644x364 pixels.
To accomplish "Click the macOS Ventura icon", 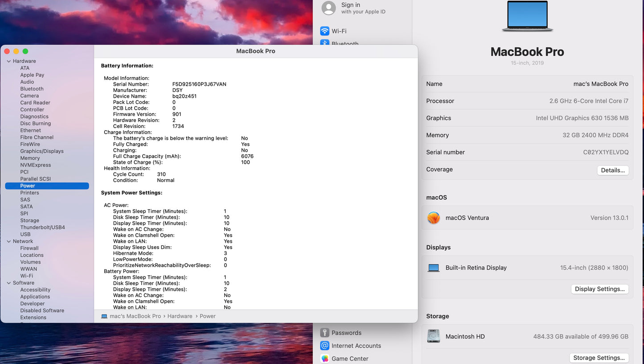I will [x=433, y=218].
